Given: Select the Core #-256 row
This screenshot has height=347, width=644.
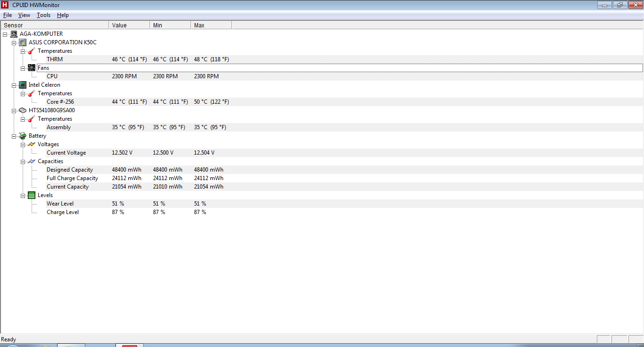Looking at the screenshot, I should tap(322, 102).
